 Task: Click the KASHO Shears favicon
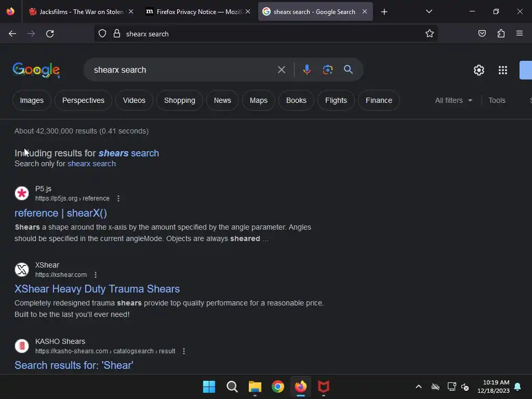coord(22,346)
